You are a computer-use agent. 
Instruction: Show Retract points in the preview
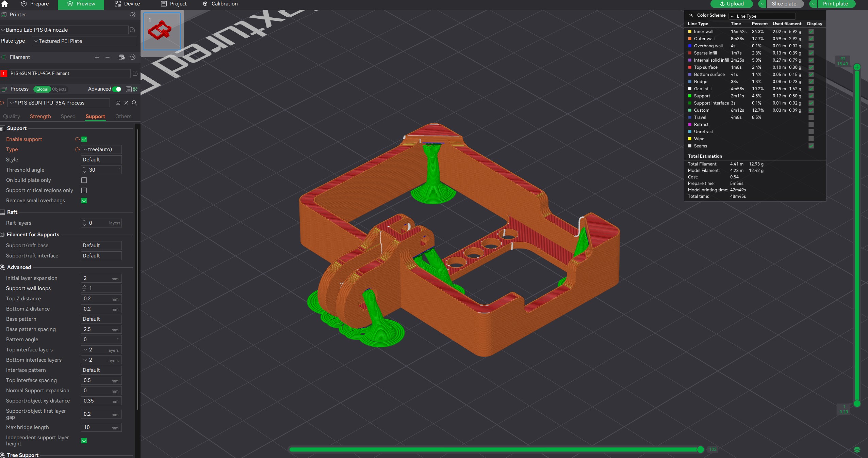[x=811, y=125]
